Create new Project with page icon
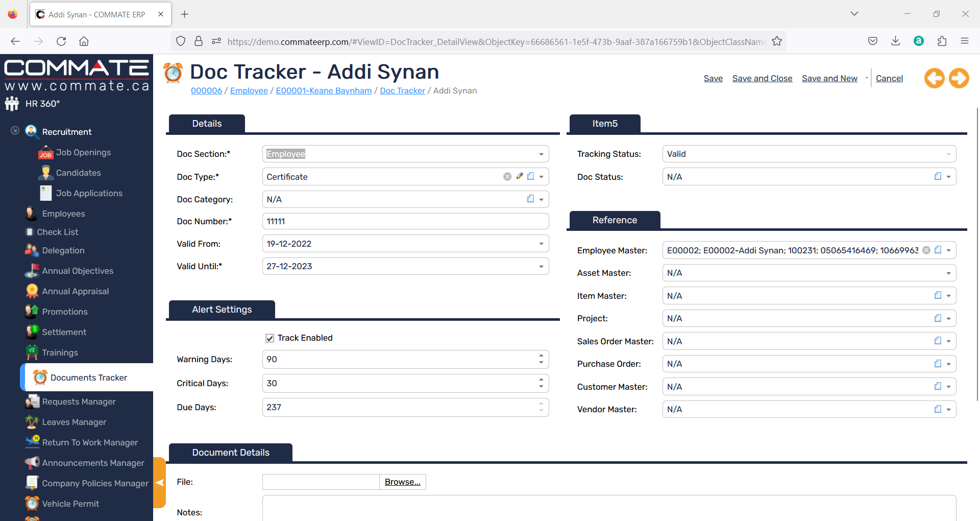 point(938,318)
